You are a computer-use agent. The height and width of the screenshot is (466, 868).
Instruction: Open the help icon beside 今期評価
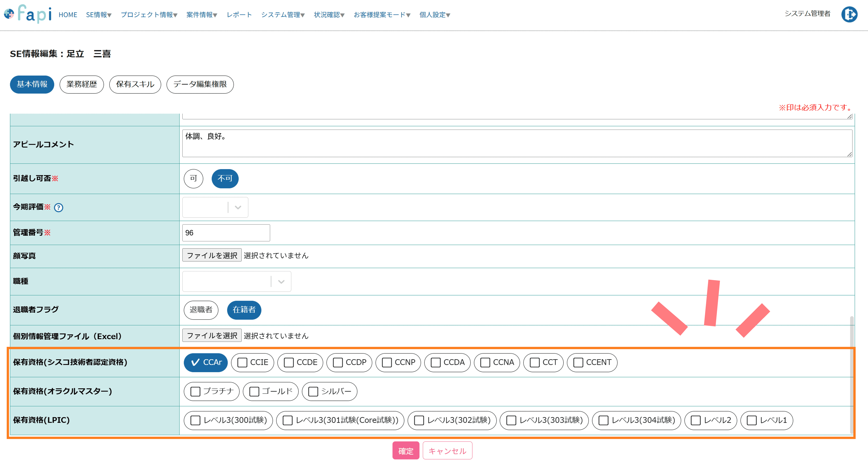[59, 207]
